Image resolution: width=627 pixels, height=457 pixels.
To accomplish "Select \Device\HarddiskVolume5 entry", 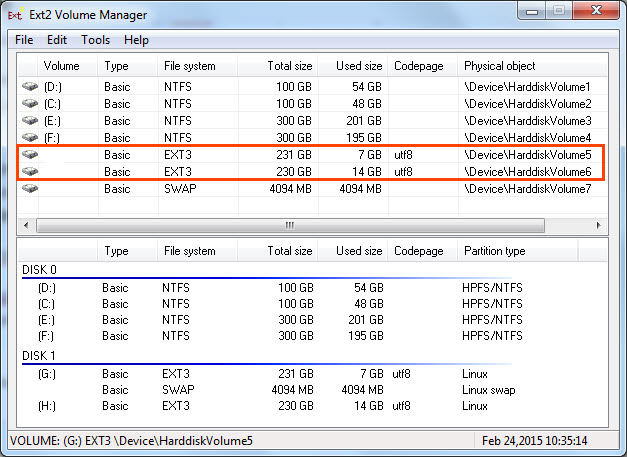I will point(527,154).
